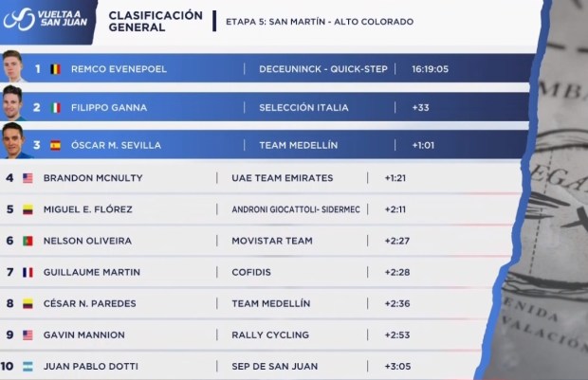Click the Colombian flag beside Miguel E. Flórez
Screen dimensions: 588x380
tap(28, 209)
